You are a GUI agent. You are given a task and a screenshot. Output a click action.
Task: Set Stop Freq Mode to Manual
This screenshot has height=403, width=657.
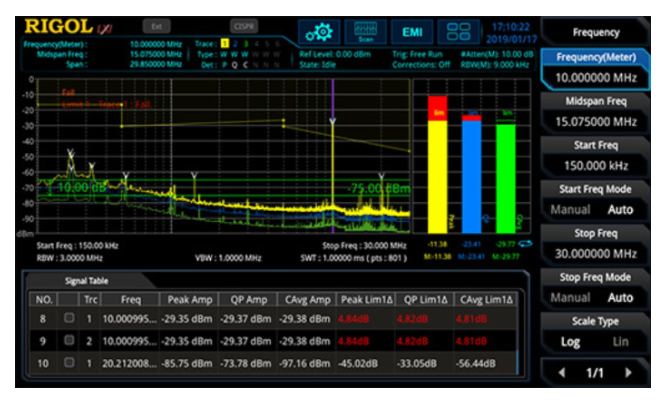[570, 297]
